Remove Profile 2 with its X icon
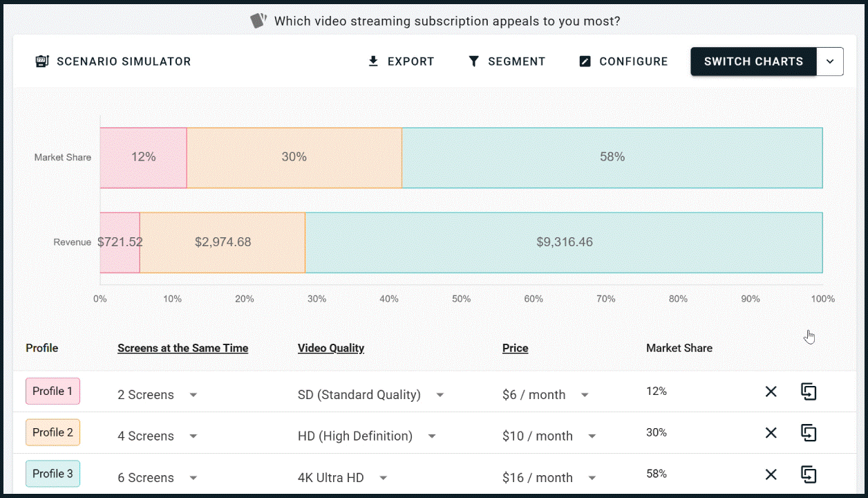The height and width of the screenshot is (498, 868). pyautogui.click(x=771, y=433)
